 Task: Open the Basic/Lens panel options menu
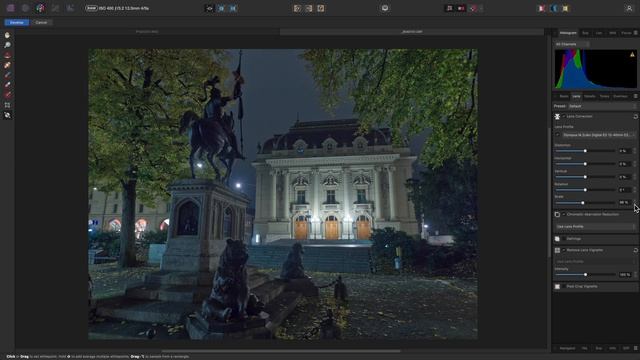point(636,96)
